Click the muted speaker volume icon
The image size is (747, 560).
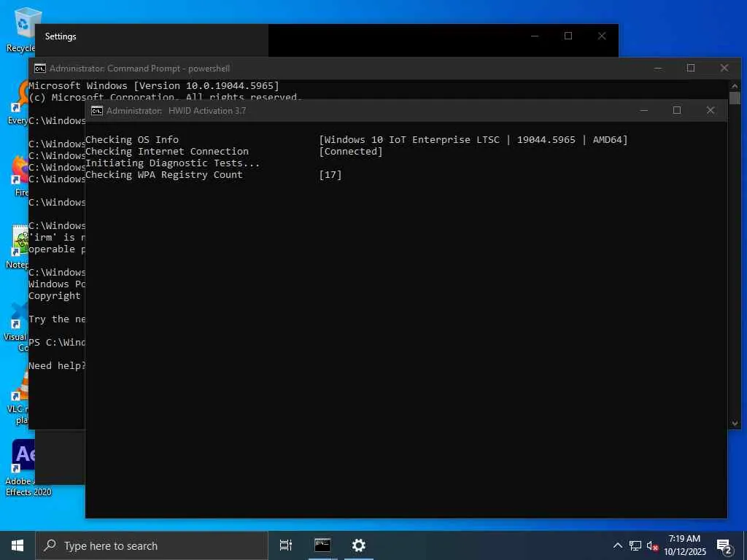[652, 545]
